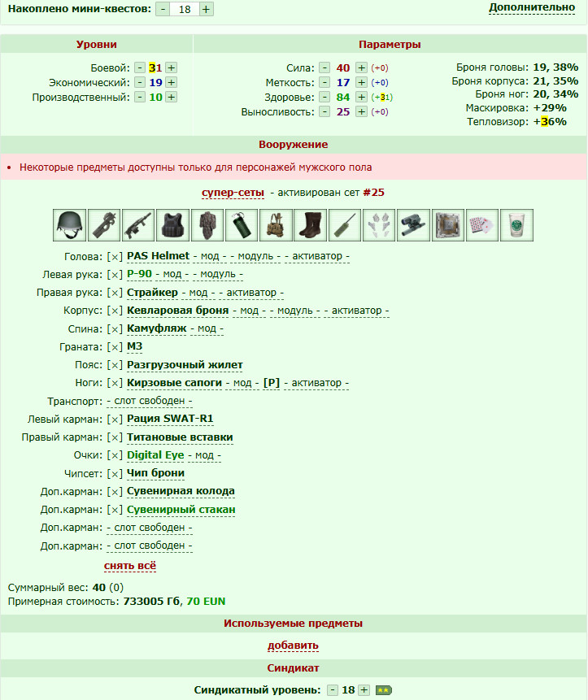Screen dimensions: 588x700
Task: Select the Striker rifle icon
Action: click(138, 225)
